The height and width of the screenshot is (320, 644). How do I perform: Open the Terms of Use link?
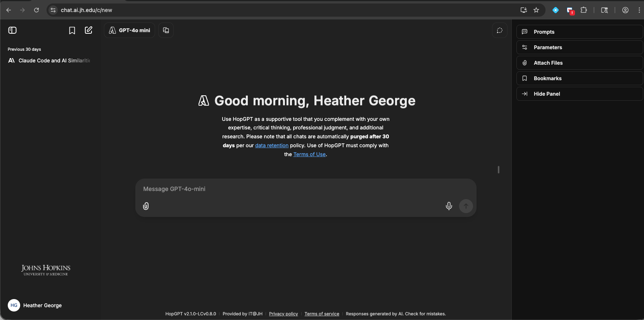click(309, 154)
